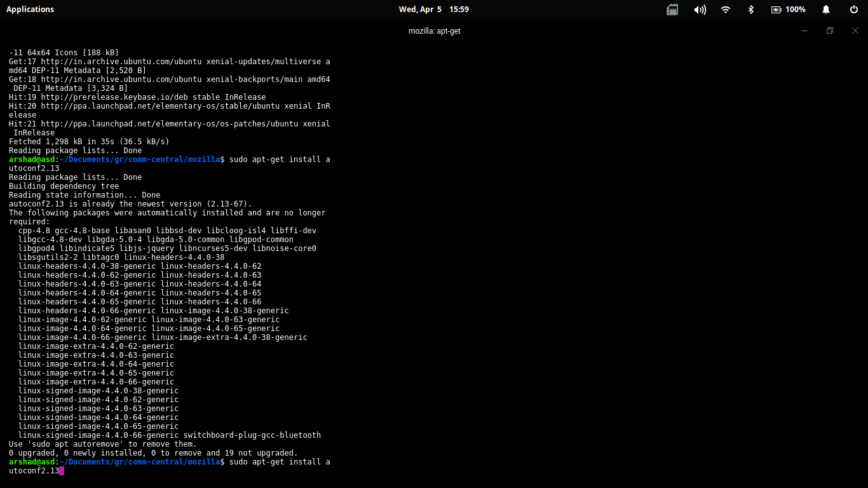Click '-11 64x64 Icons [188 kB]' line

tap(64, 53)
